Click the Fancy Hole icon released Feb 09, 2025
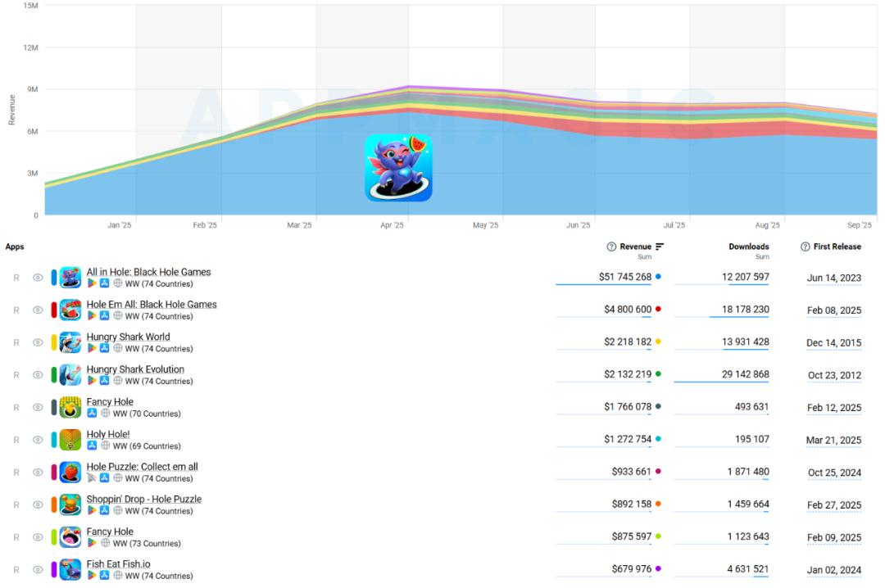Image resolution: width=885 pixels, height=588 pixels. pos(70,537)
